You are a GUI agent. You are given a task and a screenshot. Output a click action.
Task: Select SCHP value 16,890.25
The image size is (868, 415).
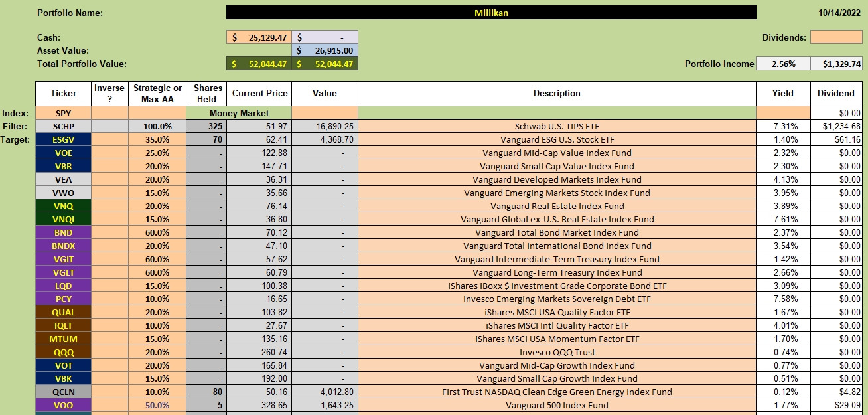click(325, 126)
